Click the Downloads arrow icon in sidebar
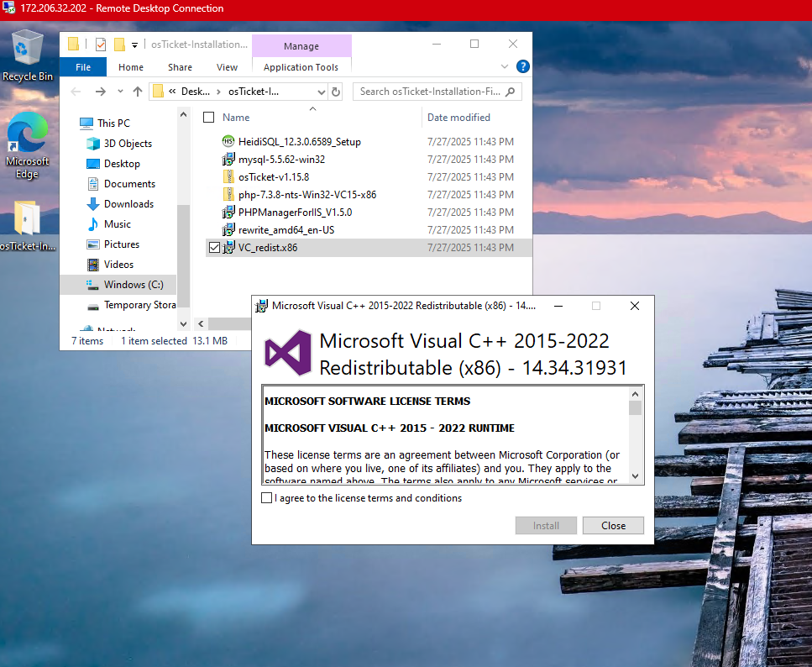 tap(93, 203)
